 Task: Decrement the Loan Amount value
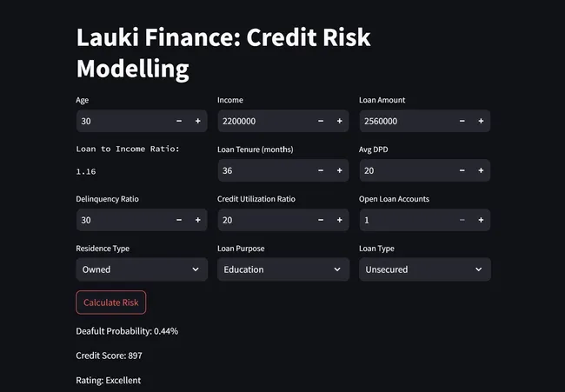462,121
